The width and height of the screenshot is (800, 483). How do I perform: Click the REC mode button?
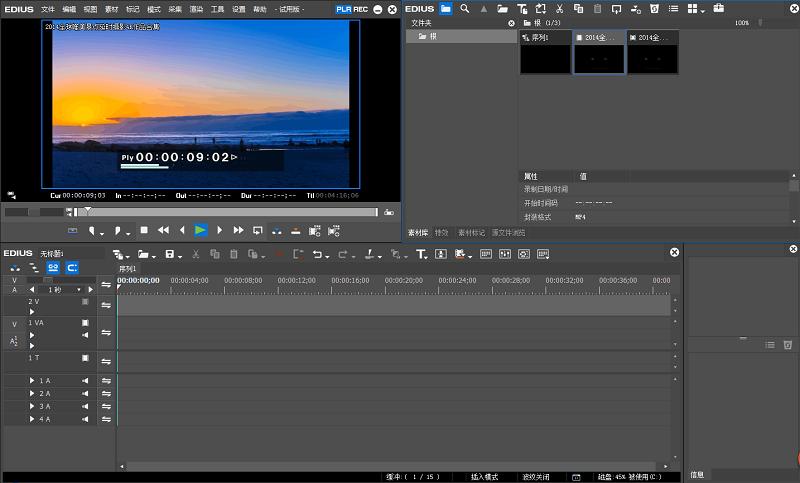point(360,9)
